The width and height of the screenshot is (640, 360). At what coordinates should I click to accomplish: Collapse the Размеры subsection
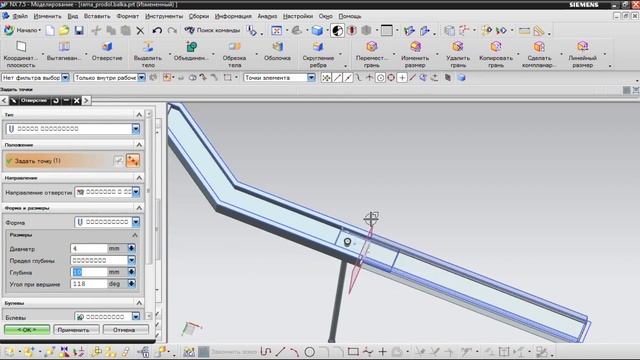click(x=135, y=235)
